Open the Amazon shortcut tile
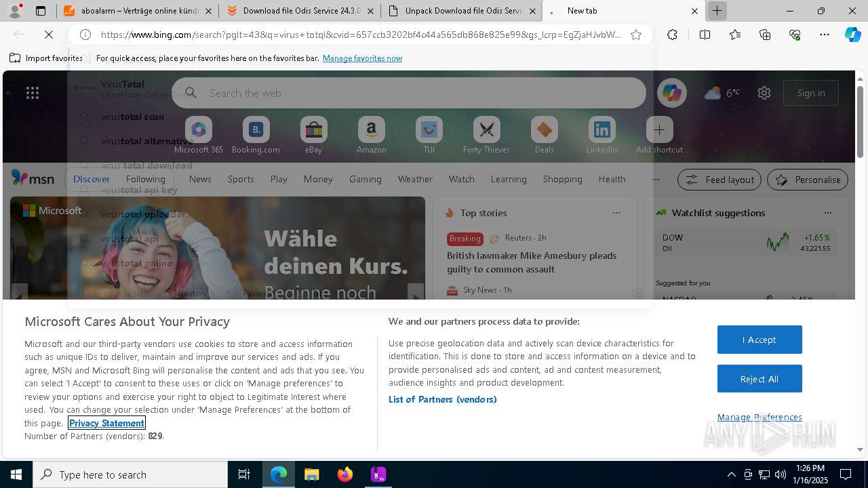Screen dimensions: 868x488 pos(371,135)
